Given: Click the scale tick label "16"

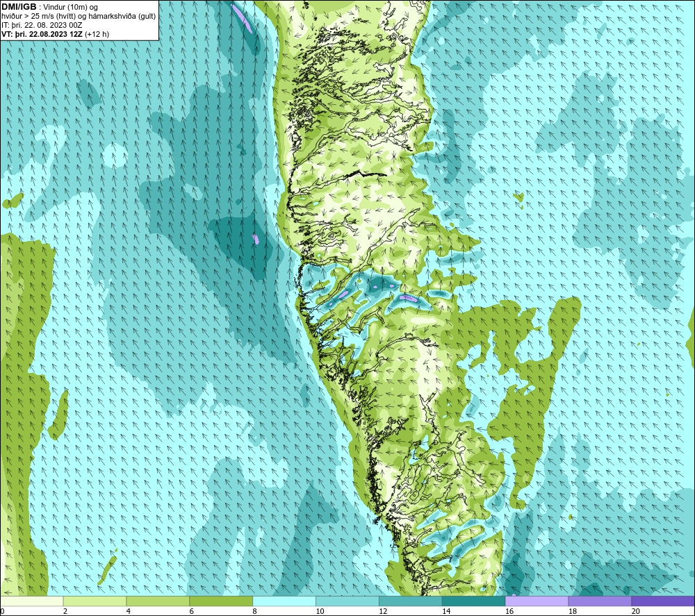Looking at the screenshot, I should (x=509, y=612).
